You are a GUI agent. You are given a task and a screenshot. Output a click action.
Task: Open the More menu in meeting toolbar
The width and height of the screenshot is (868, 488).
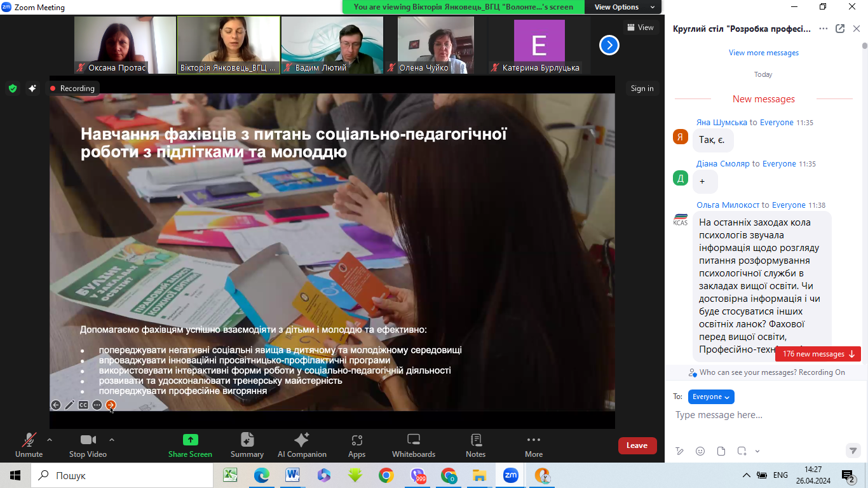point(534,445)
